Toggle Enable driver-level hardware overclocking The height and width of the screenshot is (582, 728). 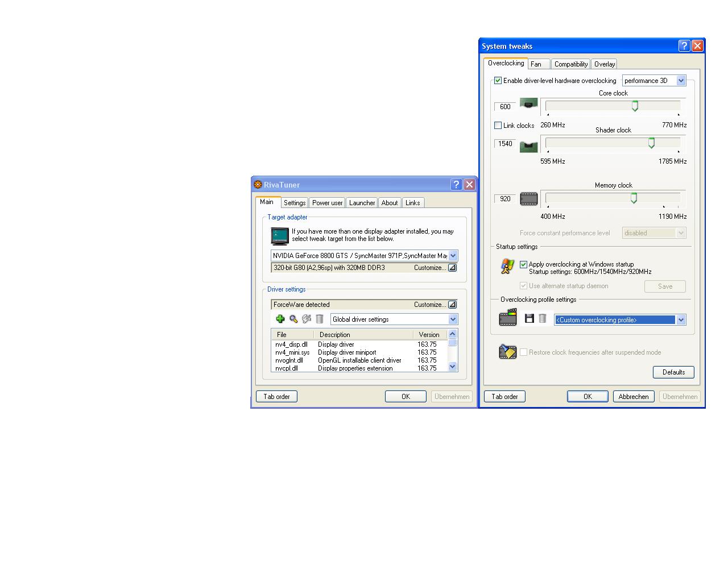498,81
